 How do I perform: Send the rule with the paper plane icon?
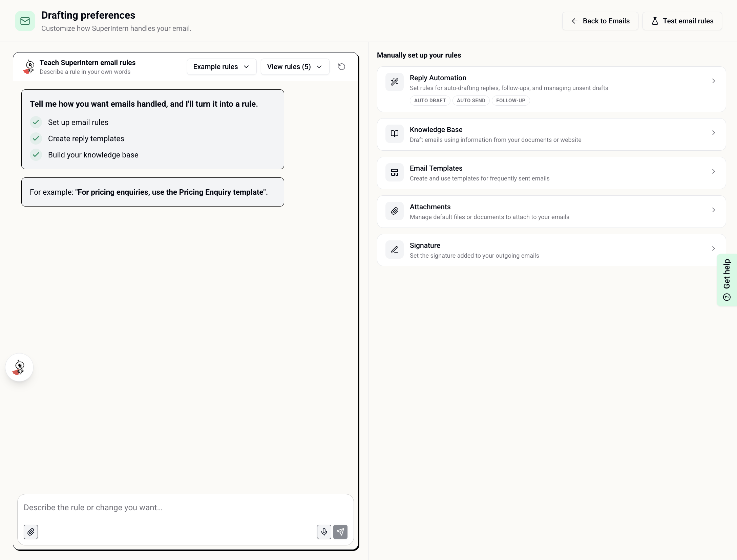tap(340, 532)
